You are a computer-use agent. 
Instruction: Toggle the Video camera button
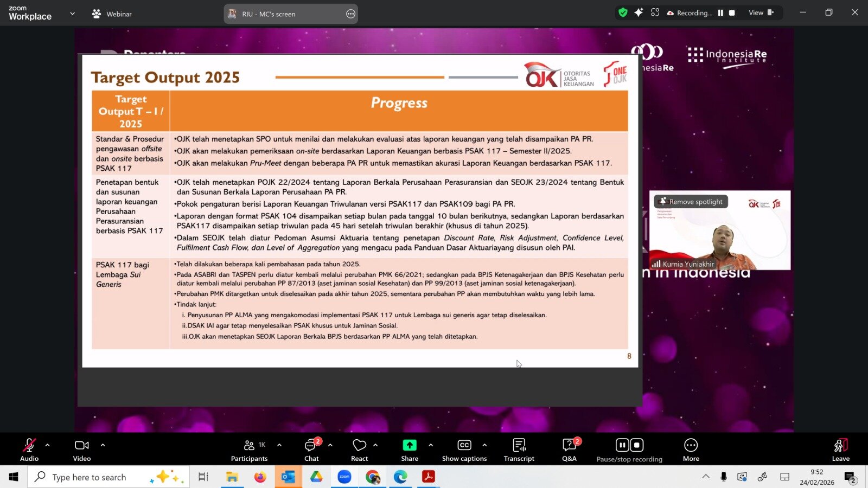(82, 450)
